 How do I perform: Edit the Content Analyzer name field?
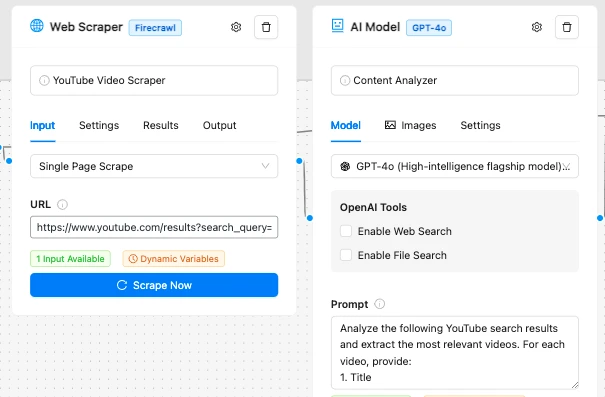click(x=455, y=80)
